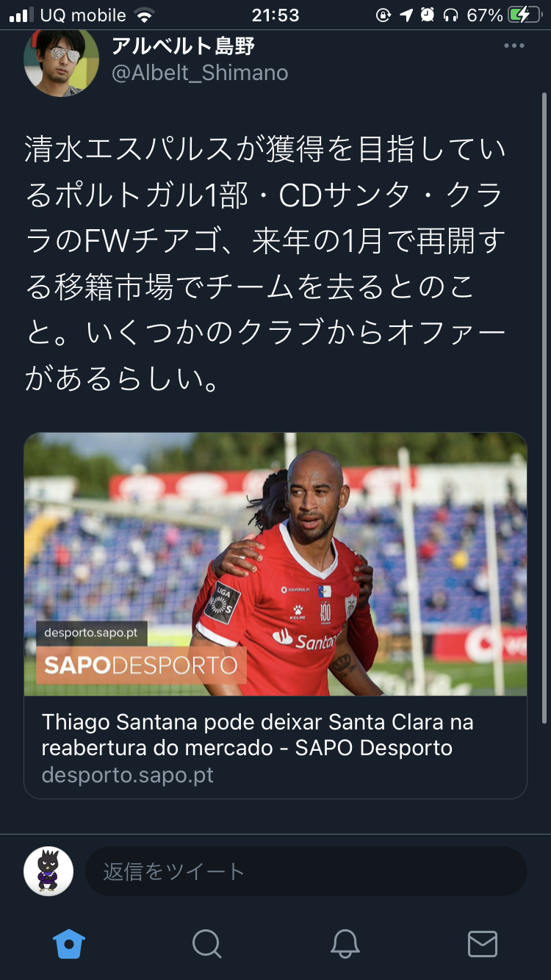Tap the vertical scrollbar on right edge
Image resolution: width=551 pixels, height=980 pixels.
pos(544,408)
